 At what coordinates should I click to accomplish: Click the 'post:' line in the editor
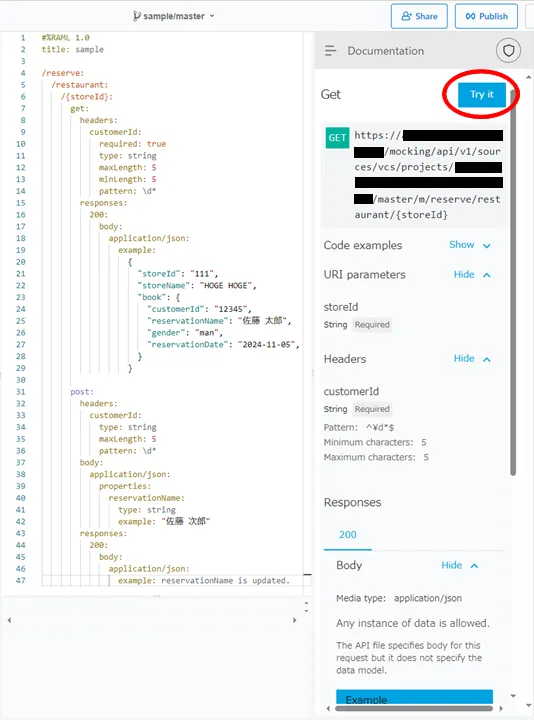(x=82, y=392)
